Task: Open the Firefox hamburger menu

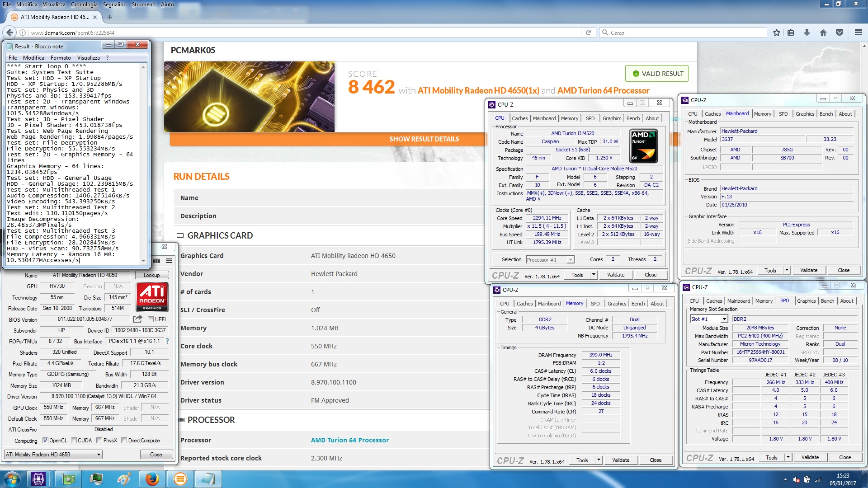Action: click(858, 33)
